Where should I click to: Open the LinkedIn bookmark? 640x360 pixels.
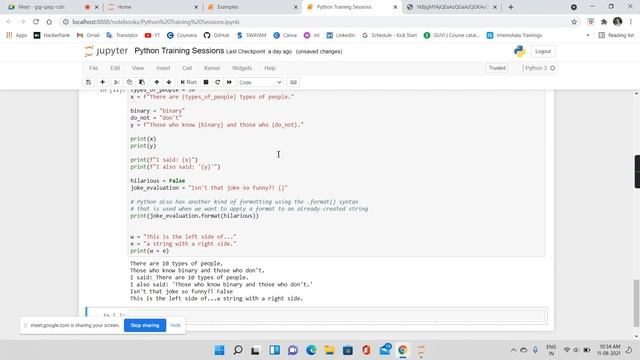tap(341, 36)
